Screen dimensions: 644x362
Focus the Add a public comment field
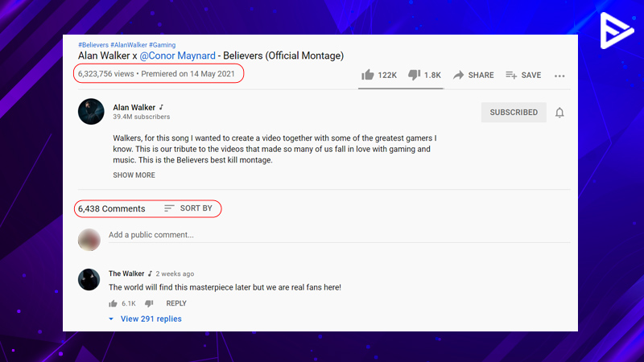[x=339, y=235]
